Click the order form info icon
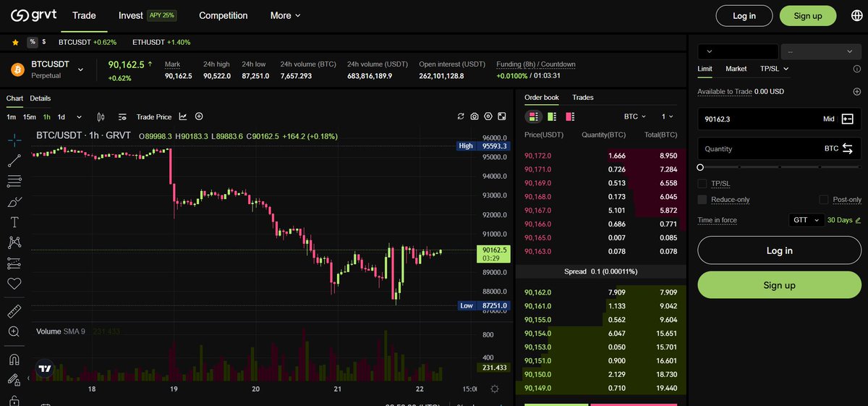The width and height of the screenshot is (868, 406). [857, 69]
